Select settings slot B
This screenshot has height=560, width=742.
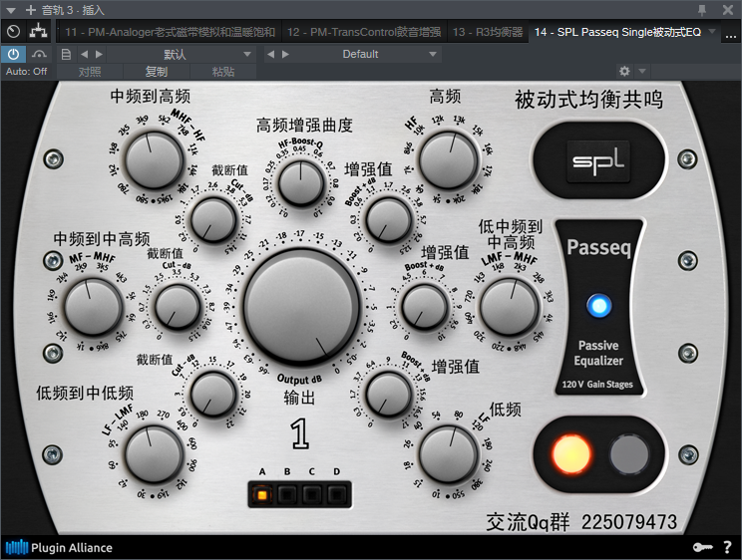[287, 495]
